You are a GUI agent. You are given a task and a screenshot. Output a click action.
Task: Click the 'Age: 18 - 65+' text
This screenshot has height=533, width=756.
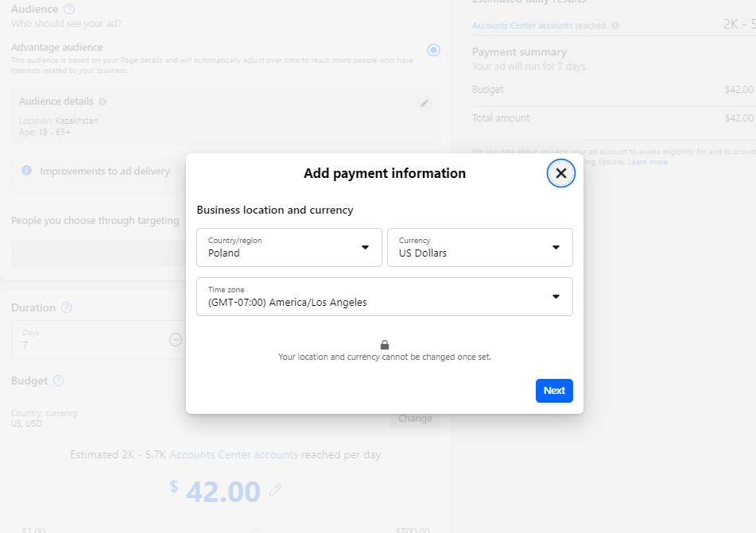[45, 132]
